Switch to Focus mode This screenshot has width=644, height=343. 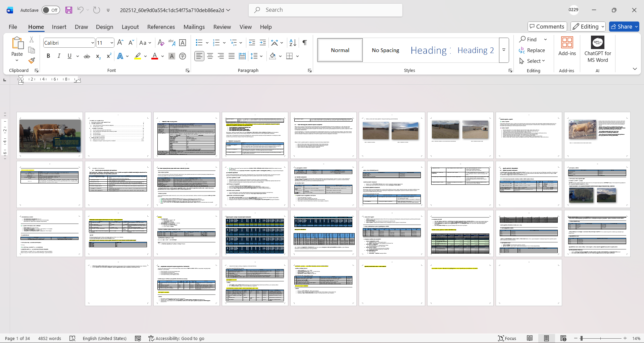point(507,338)
